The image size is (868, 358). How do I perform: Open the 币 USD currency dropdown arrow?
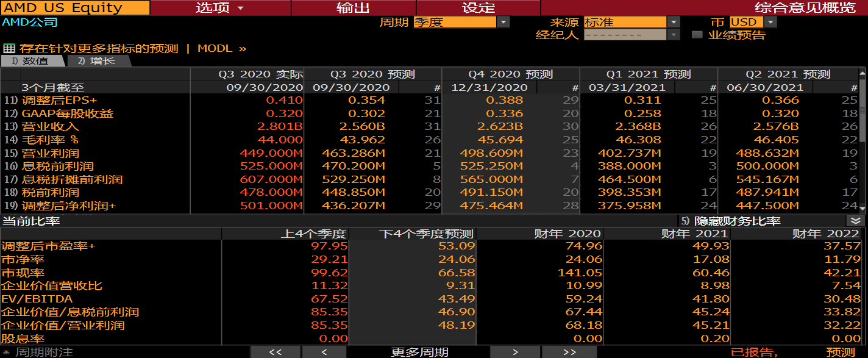tap(771, 22)
